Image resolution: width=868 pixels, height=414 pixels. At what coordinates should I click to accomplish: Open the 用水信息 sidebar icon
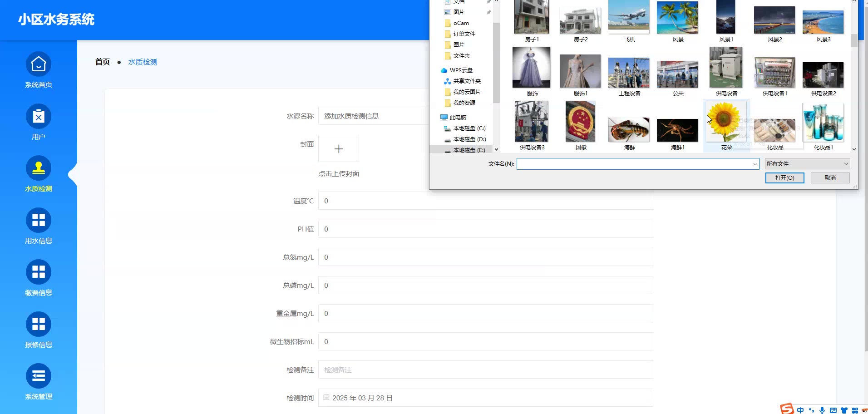click(x=39, y=221)
